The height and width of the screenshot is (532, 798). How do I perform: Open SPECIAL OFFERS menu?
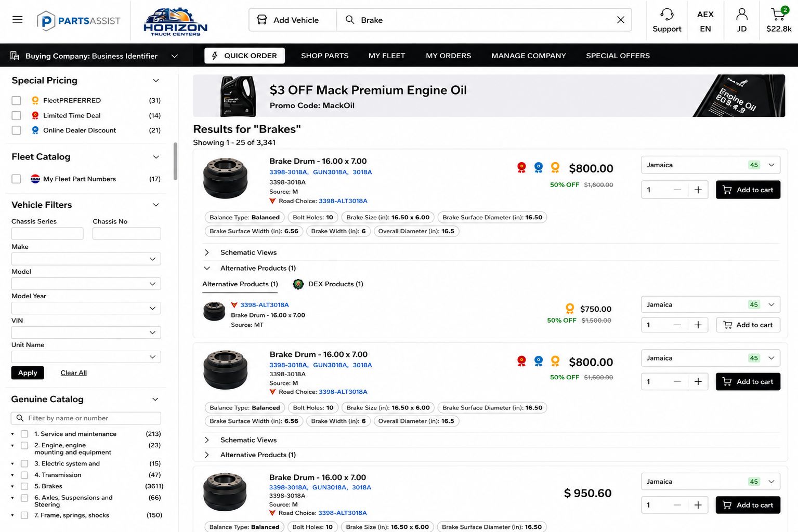pyautogui.click(x=618, y=56)
